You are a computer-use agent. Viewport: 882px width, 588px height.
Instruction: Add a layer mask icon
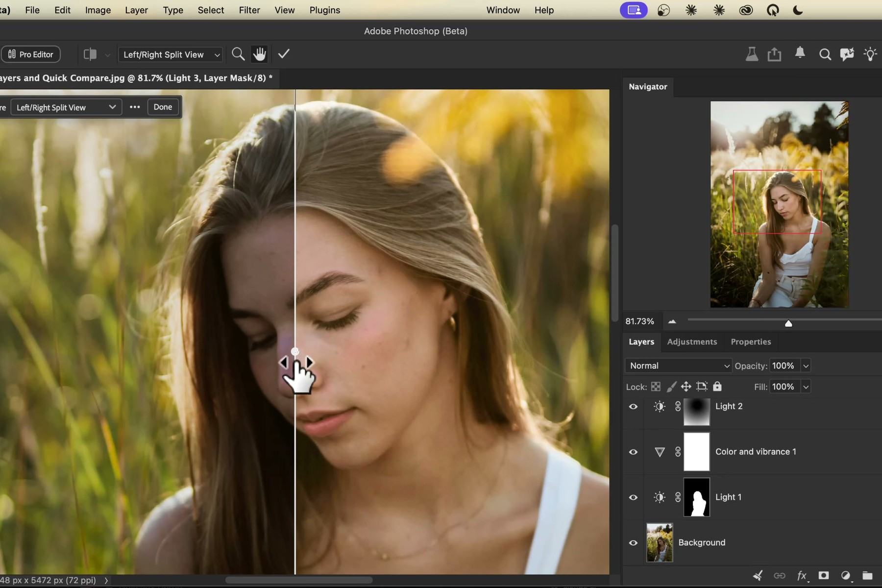pyautogui.click(x=824, y=575)
